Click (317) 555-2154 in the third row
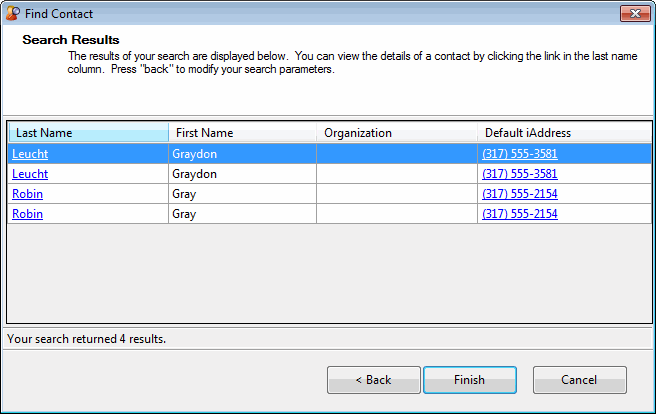Image resolution: width=656 pixels, height=414 pixels. [519, 194]
